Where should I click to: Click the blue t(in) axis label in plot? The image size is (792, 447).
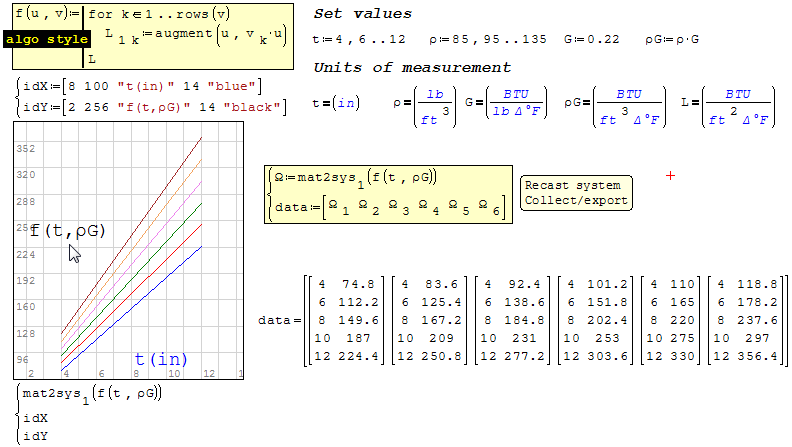pyautogui.click(x=161, y=359)
